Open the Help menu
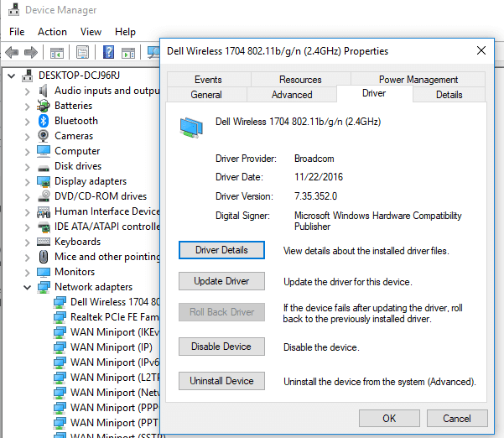The height and width of the screenshot is (438, 504). pyautogui.click(x=125, y=32)
